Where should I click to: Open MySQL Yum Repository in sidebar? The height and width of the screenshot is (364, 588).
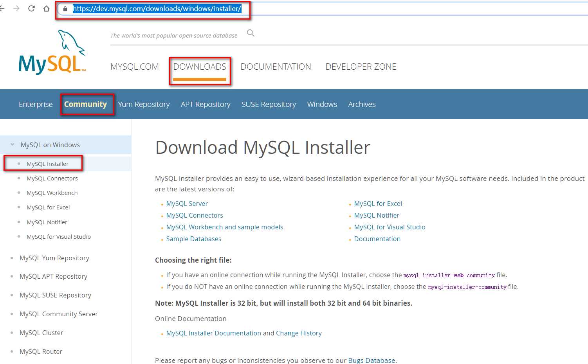[x=54, y=258]
